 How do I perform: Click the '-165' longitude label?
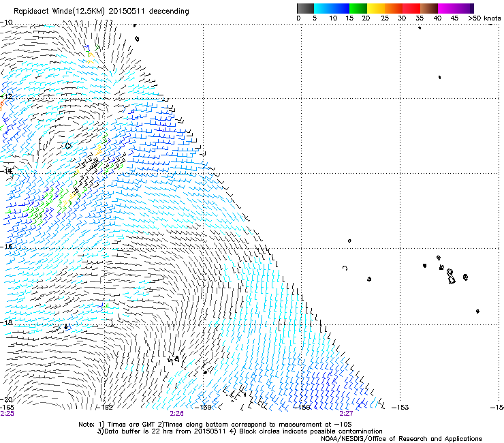[x=7, y=408]
